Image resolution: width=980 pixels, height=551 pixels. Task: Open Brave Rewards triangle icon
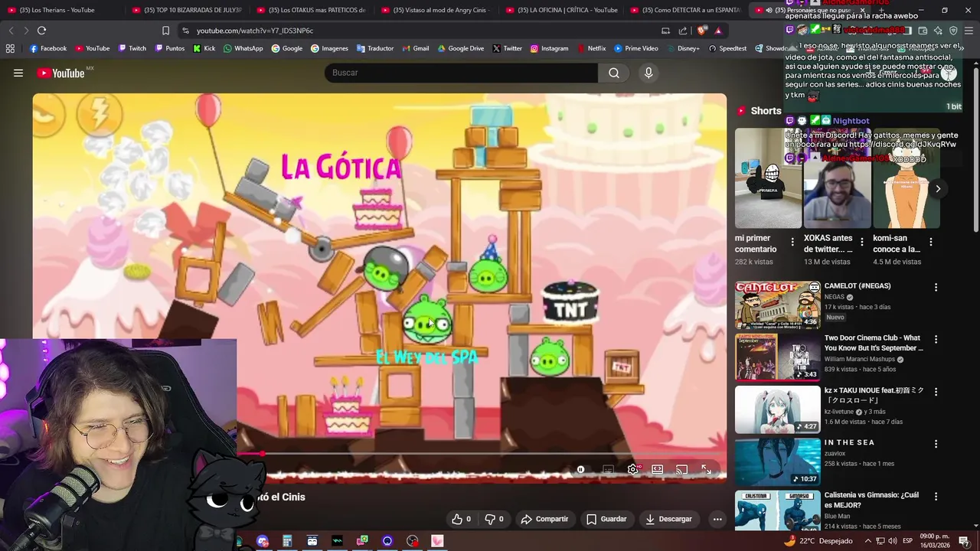[x=718, y=31]
